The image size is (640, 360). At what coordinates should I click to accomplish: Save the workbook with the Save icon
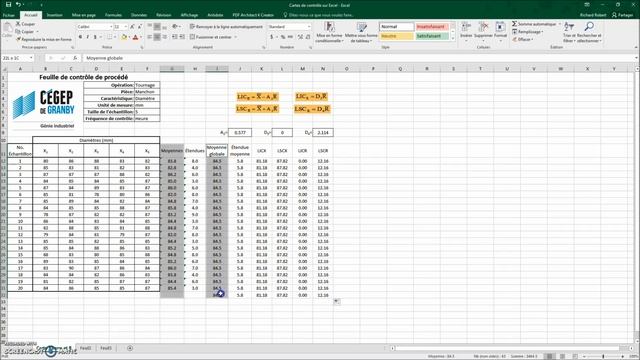coord(8,5)
